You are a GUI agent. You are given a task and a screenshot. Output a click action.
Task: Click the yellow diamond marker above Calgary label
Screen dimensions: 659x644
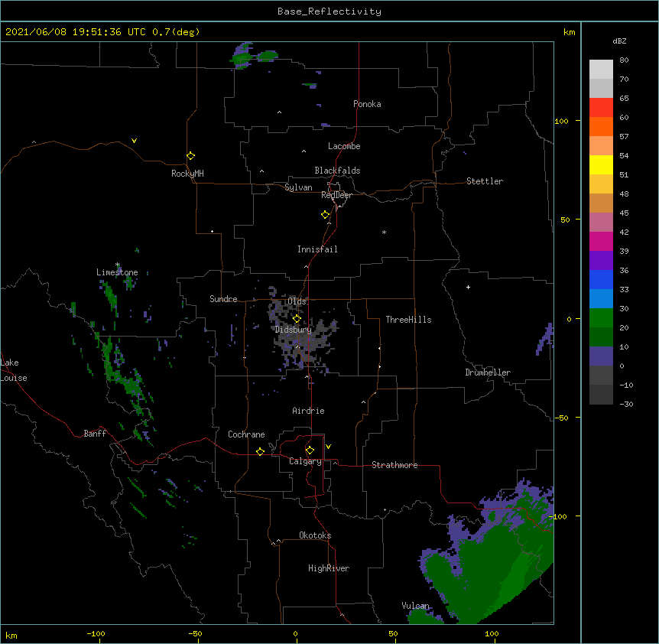310,450
